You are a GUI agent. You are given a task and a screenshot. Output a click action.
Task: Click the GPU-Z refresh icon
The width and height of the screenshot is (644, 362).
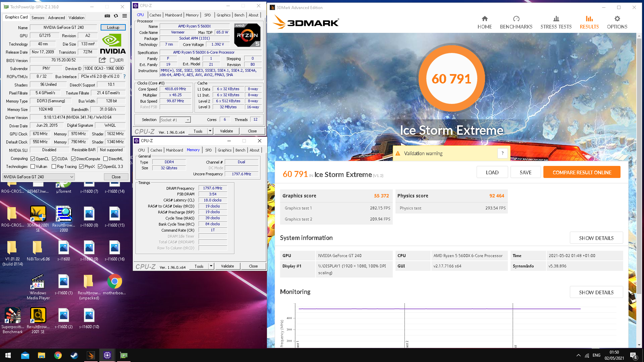pyautogui.click(x=116, y=16)
